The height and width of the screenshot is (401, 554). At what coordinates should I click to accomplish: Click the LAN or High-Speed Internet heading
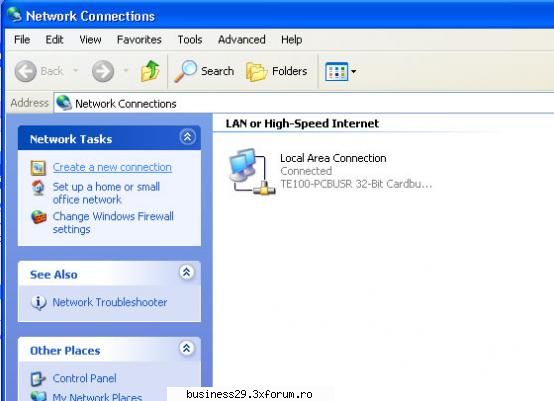click(x=302, y=123)
